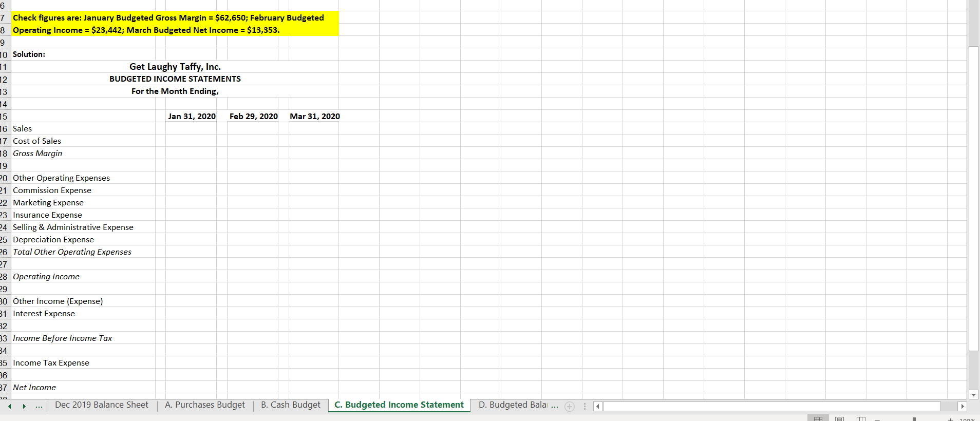Screen dimensions: 980x421
Task: Click horizontal scrollbar left arrow
Action: [598, 406]
